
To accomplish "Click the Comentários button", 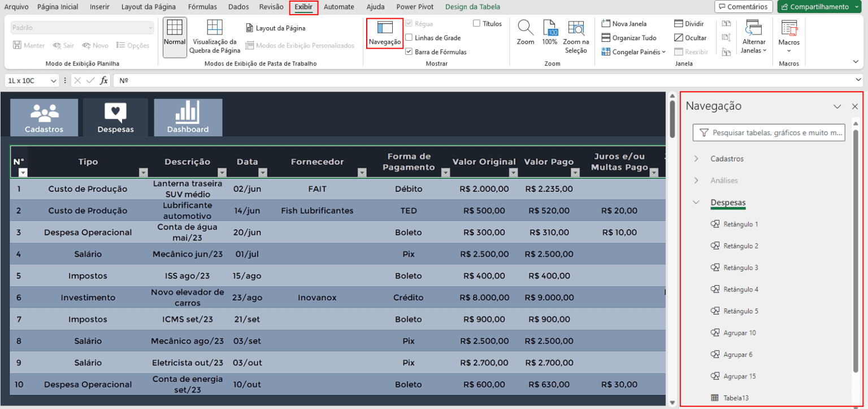I will [744, 7].
